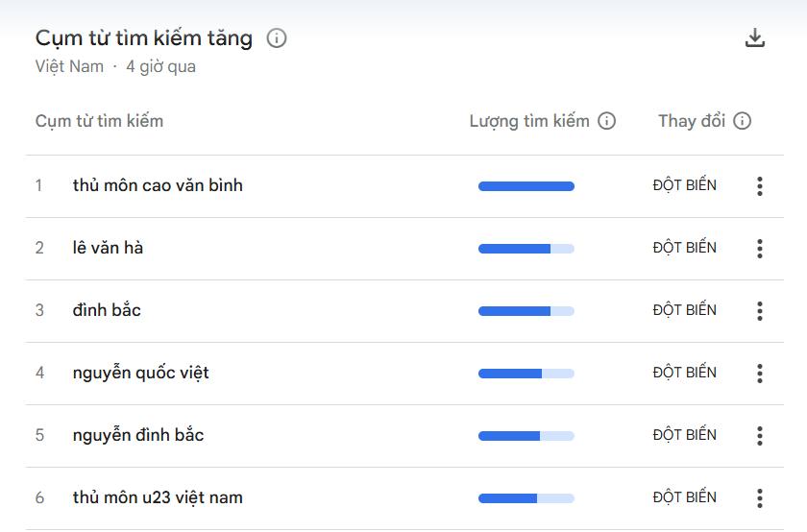Click 'ĐỘT BIẾN' label in 'đình bắc' row

(684, 310)
